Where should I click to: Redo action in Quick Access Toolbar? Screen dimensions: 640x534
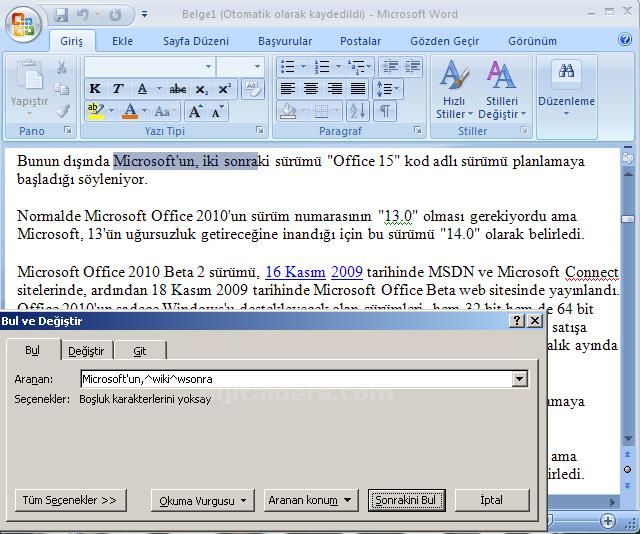[116, 15]
